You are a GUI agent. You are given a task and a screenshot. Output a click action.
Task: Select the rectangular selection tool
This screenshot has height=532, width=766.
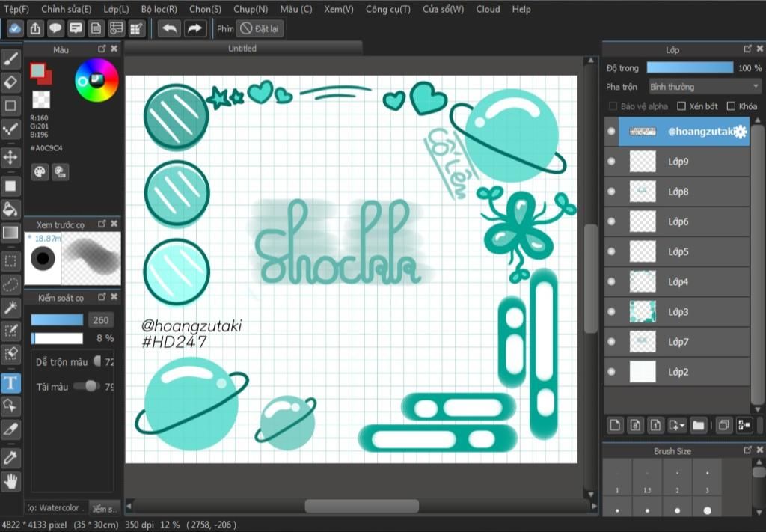tap(10, 261)
